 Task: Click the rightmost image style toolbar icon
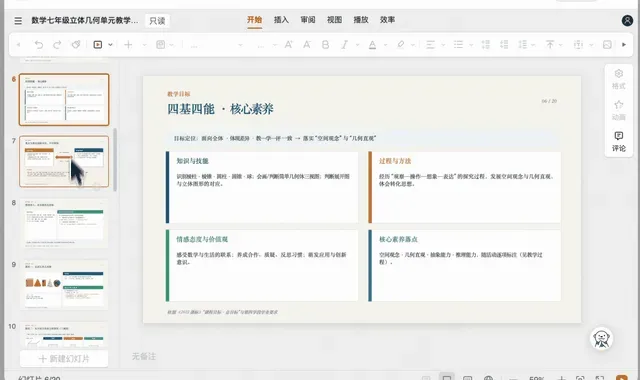607,44
